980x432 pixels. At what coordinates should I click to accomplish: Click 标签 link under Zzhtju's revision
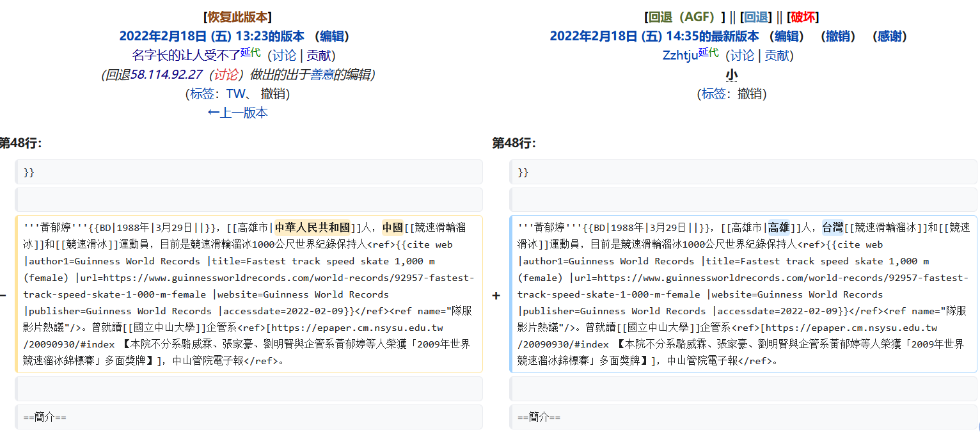coord(713,93)
